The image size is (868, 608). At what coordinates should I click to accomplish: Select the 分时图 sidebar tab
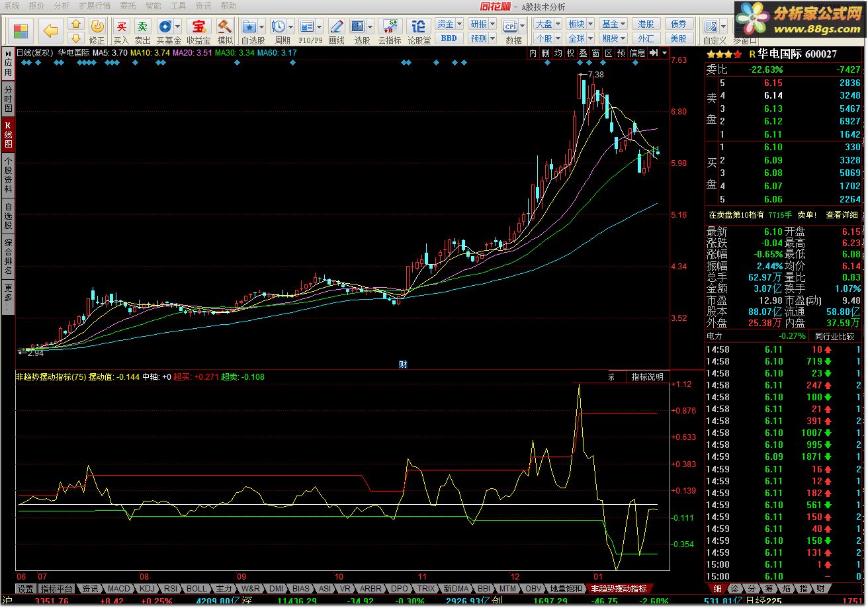[x=8, y=99]
